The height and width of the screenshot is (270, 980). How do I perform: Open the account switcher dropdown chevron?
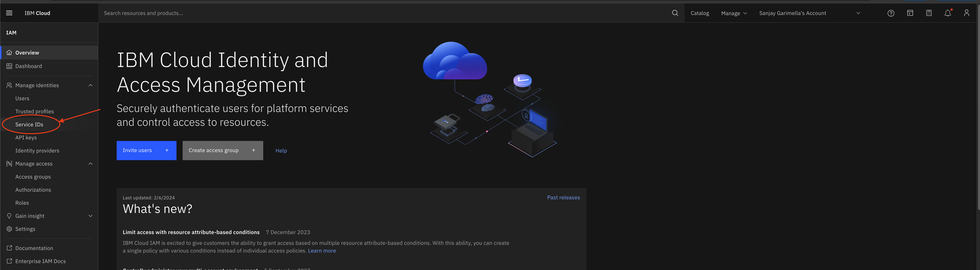click(858, 13)
